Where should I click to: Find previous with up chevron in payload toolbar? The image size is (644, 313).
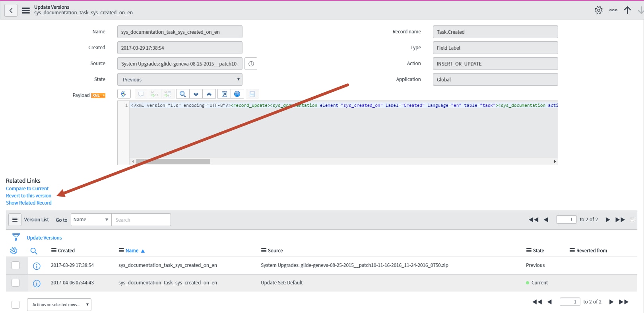pos(209,94)
